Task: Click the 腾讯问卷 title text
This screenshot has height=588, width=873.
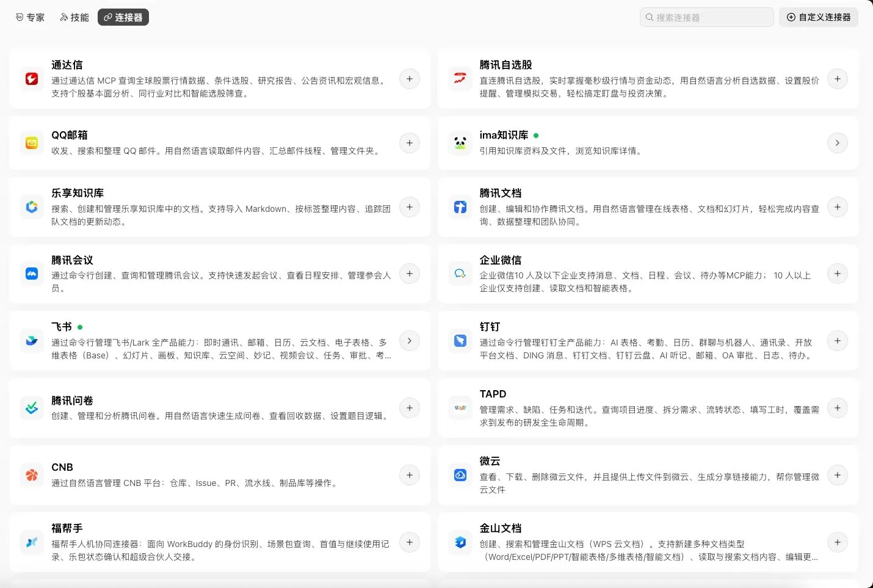Action: click(x=72, y=401)
